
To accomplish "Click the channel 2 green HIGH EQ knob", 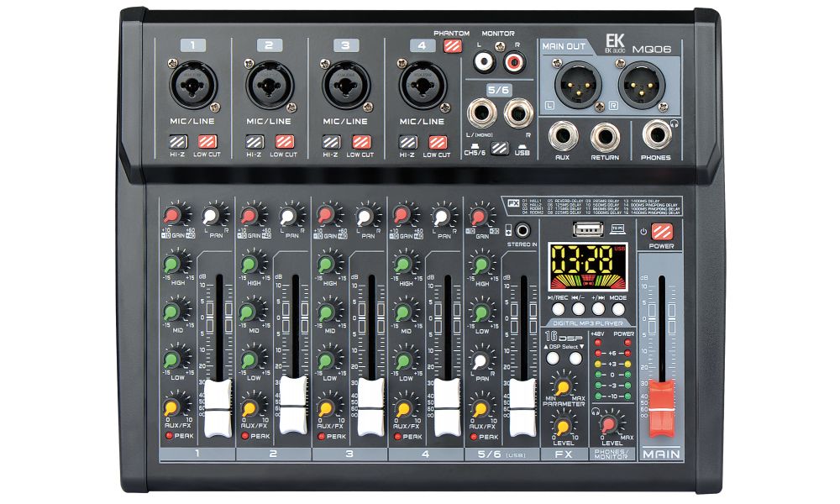I will pos(249,265).
